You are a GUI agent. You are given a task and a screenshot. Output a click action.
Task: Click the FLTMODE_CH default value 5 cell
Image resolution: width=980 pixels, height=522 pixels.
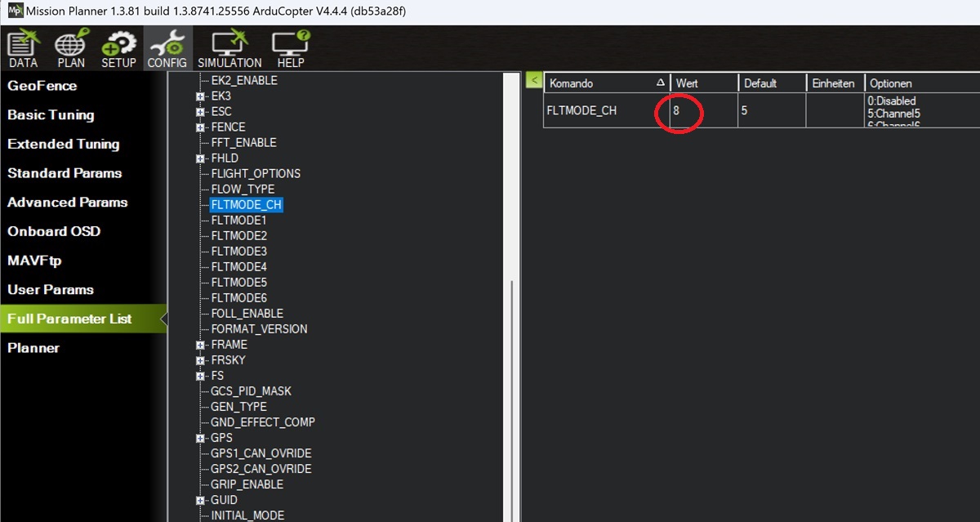click(772, 110)
